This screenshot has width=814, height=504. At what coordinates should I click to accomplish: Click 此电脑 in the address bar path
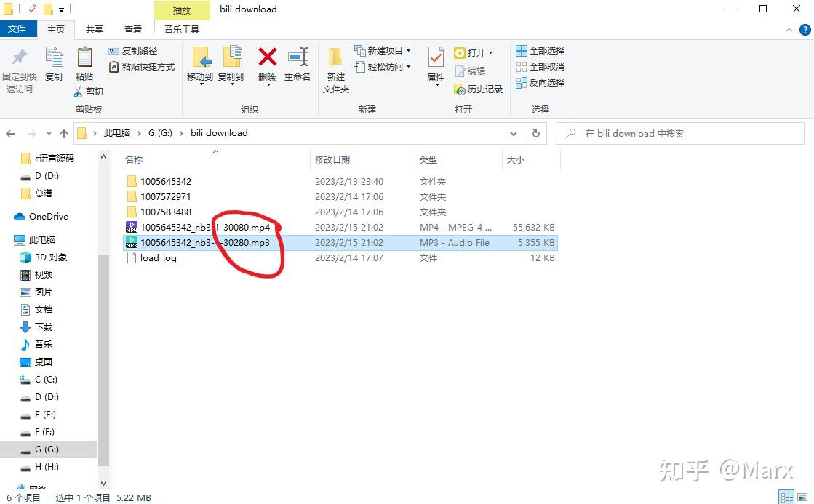point(117,133)
